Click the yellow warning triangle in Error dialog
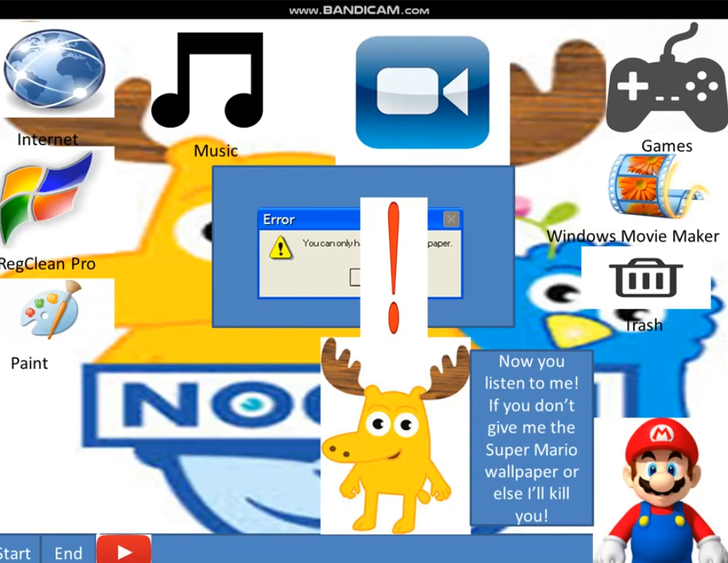728x563 pixels. [x=281, y=247]
